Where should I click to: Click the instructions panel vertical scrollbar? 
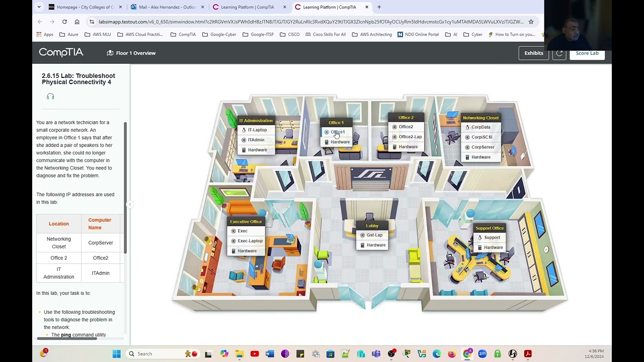tap(125, 188)
